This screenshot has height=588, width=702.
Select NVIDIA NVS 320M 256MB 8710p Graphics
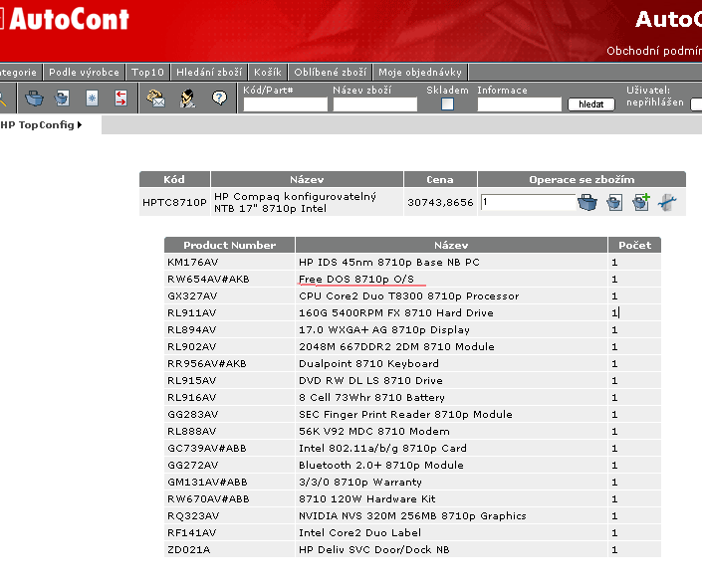tap(412, 516)
